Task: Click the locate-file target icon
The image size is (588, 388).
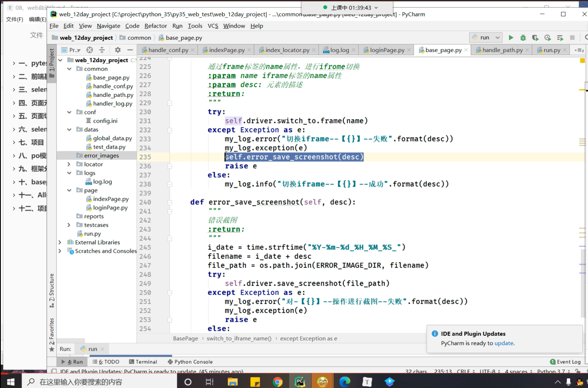Action: 90,50
